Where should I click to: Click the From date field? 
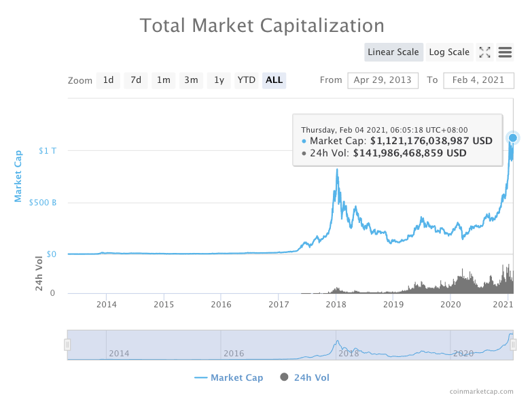pos(383,80)
